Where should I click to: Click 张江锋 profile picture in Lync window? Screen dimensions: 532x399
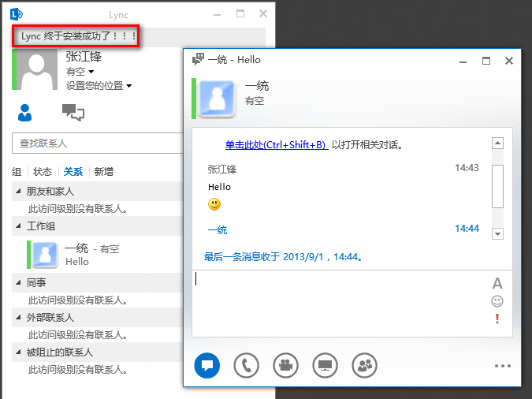(x=36, y=69)
